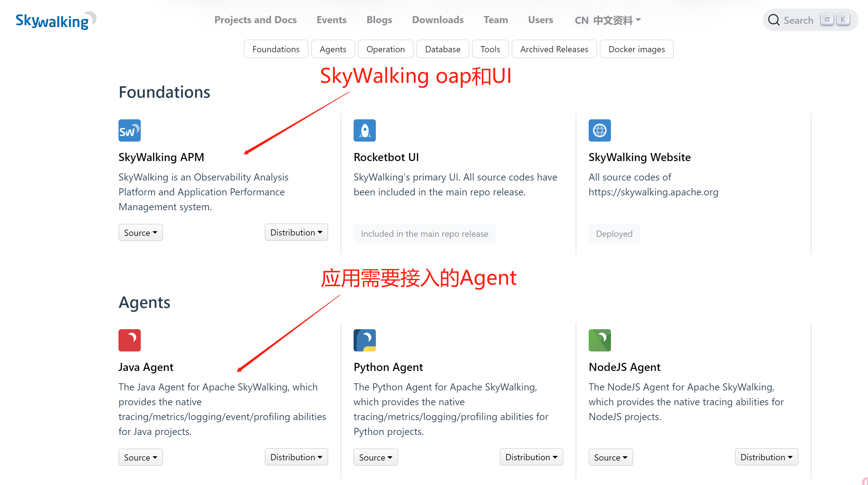This screenshot has height=485, width=868.
Task: Click the search magnifier icon
Action: [774, 20]
